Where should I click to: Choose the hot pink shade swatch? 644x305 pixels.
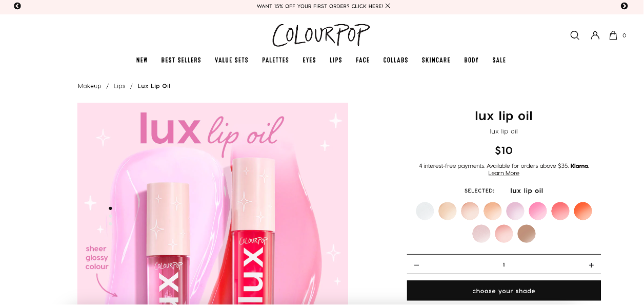coord(538,211)
